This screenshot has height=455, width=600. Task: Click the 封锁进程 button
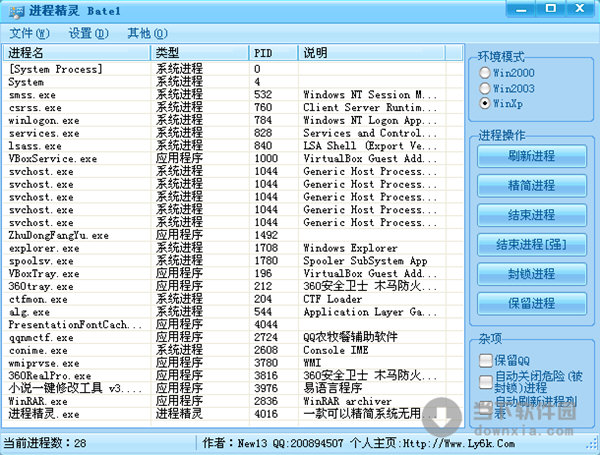tap(532, 274)
